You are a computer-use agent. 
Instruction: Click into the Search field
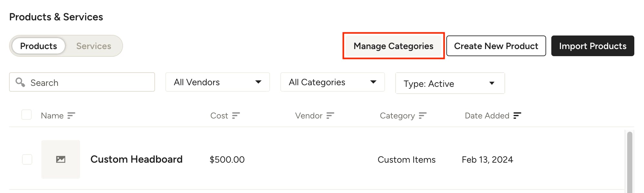82,82
